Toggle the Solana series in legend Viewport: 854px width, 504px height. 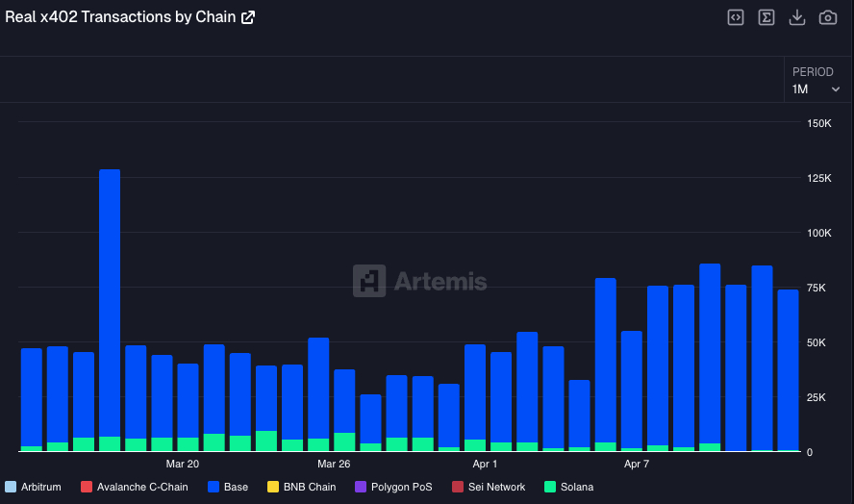(x=568, y=487)
